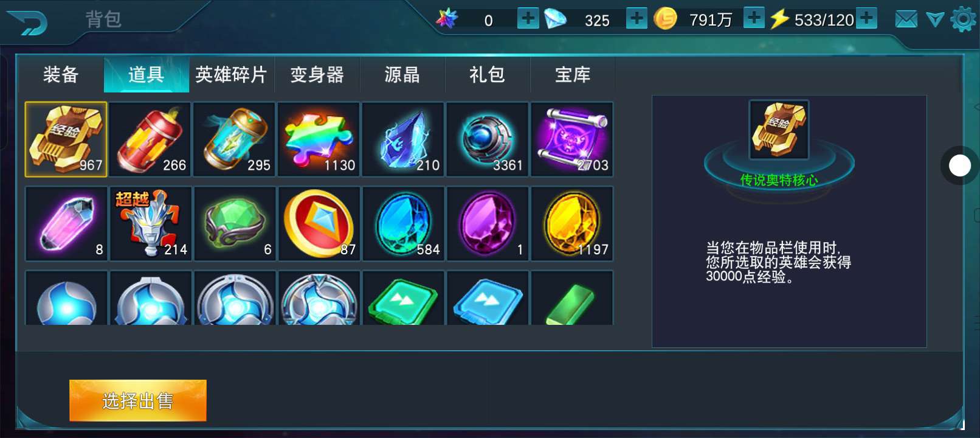Go back using the top-left arrow
The image size is (980, 438).
(x=27, y=23)
